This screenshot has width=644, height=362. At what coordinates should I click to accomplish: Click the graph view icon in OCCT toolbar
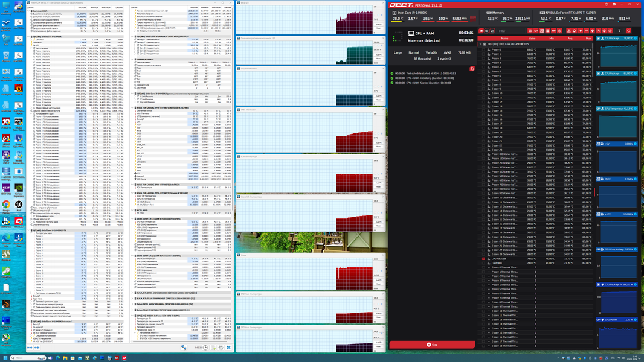[x=492, y=31]
